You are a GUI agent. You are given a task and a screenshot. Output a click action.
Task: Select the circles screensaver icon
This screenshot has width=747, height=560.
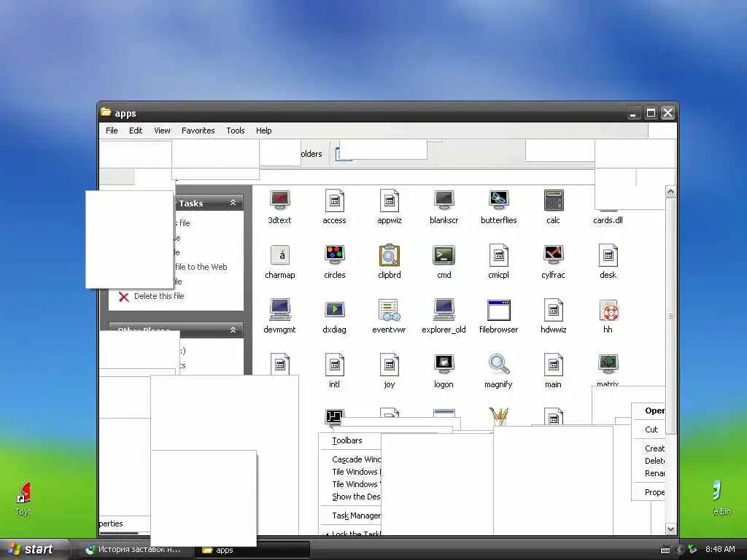334,254
